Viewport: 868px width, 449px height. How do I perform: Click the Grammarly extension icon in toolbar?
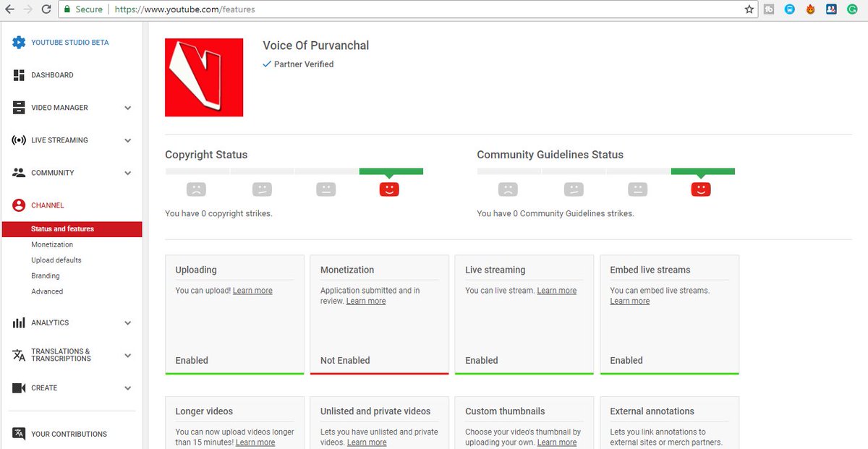(x=852, y=9)
